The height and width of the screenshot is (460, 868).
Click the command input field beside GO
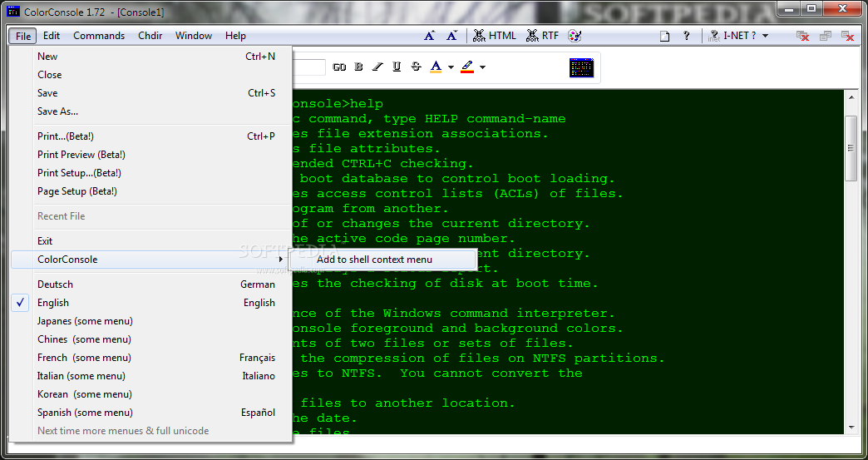(309, 67)
